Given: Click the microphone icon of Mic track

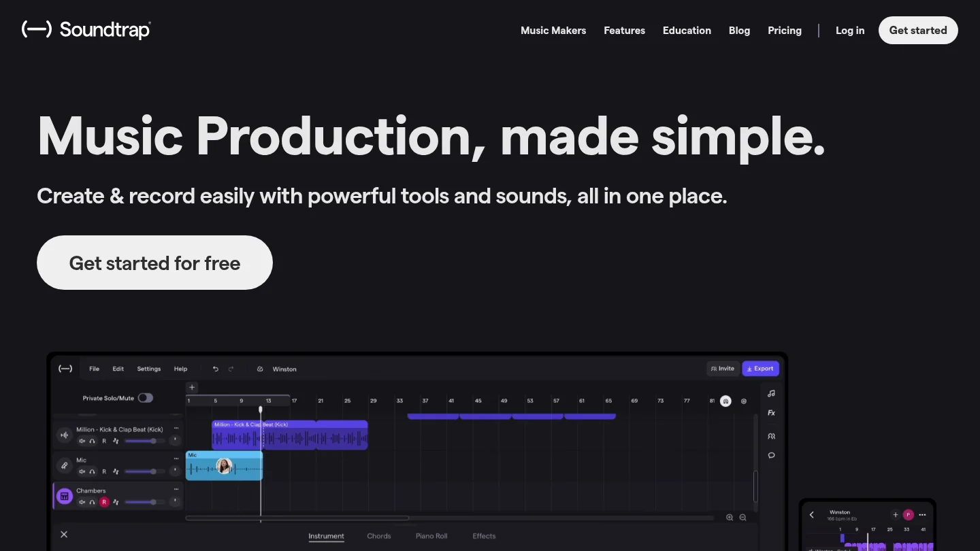Looking at the screenshot, I should click(x=64, y=465).
